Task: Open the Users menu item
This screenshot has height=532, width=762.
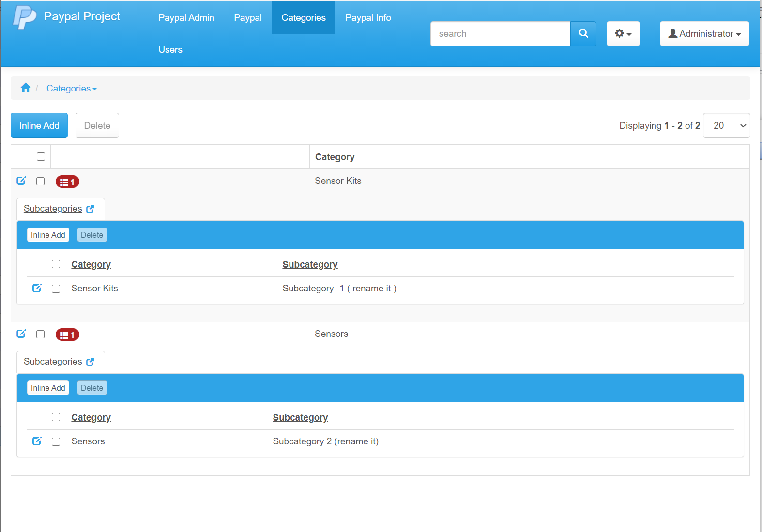Action: (x=170, y=50)
